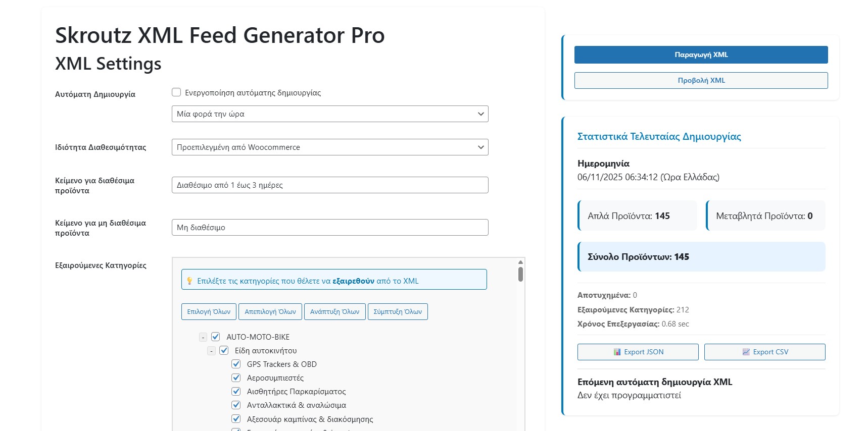Screen dimensions: 868x431
Task: Collapse the Είδη αυτοκινήτου subtree
Action: coord(212,351)
